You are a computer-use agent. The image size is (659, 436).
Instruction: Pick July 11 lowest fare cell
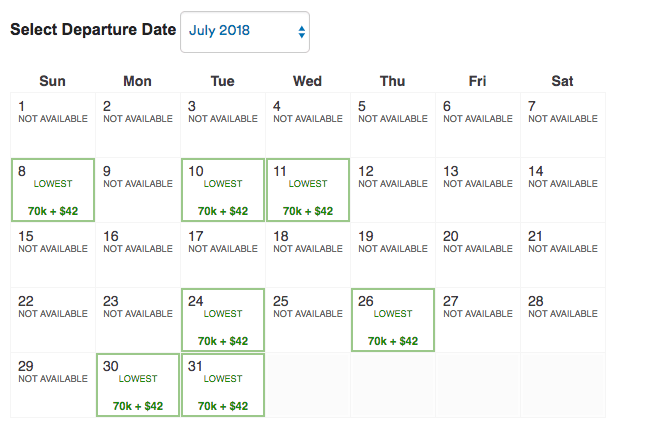308,190
